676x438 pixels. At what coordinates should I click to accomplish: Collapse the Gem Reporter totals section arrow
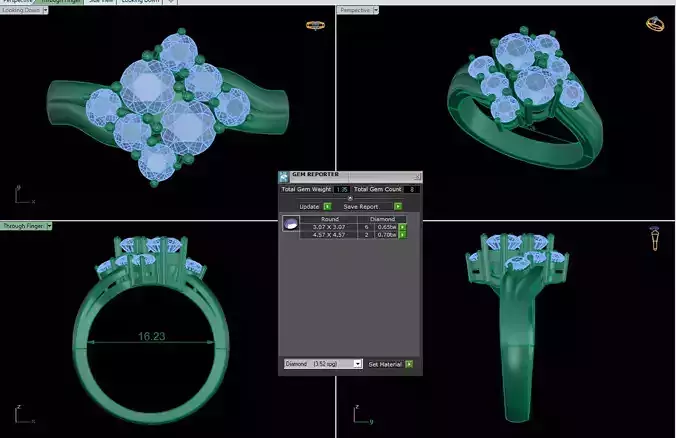(x=350, y=198)
